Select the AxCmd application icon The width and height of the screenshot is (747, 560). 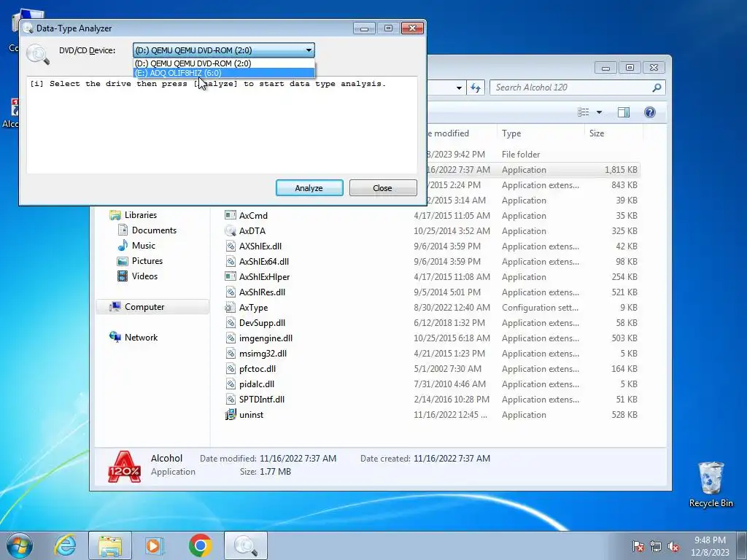click(230, 216)
